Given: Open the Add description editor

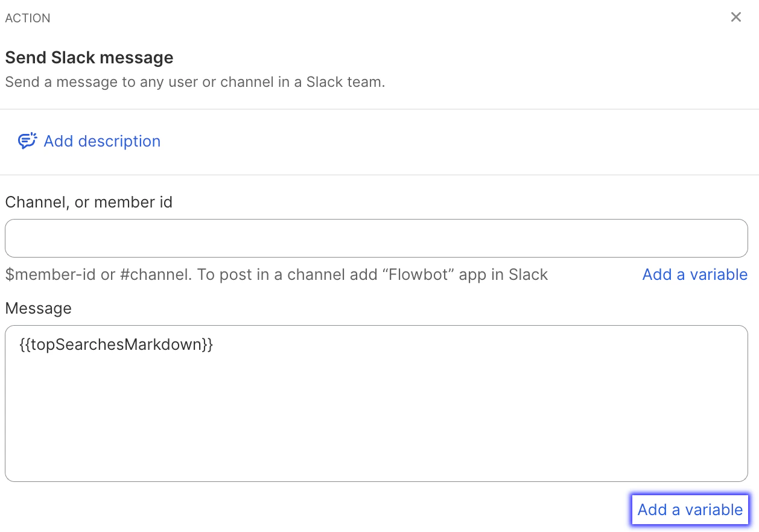Looking at the screenshot, I should click(101, 141).
